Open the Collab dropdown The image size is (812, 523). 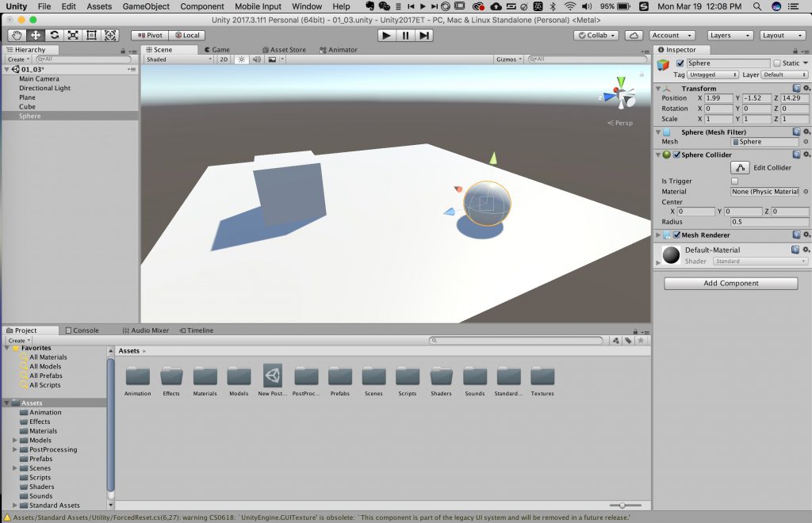[x=596, y=35]
